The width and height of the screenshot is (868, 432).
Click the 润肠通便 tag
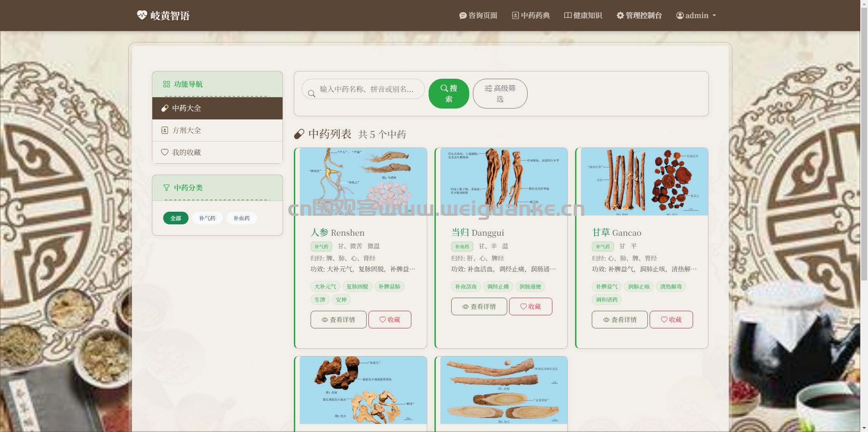point(530,286)
